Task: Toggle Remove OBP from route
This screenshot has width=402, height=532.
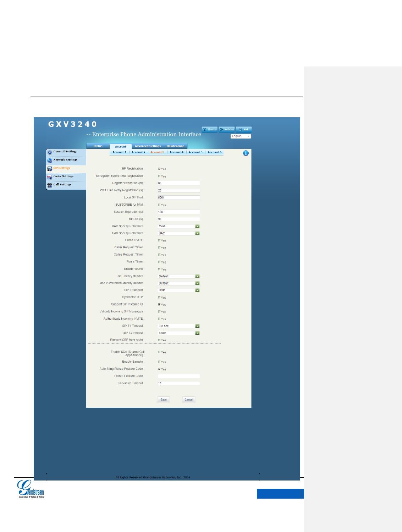Action: [159, 340]
